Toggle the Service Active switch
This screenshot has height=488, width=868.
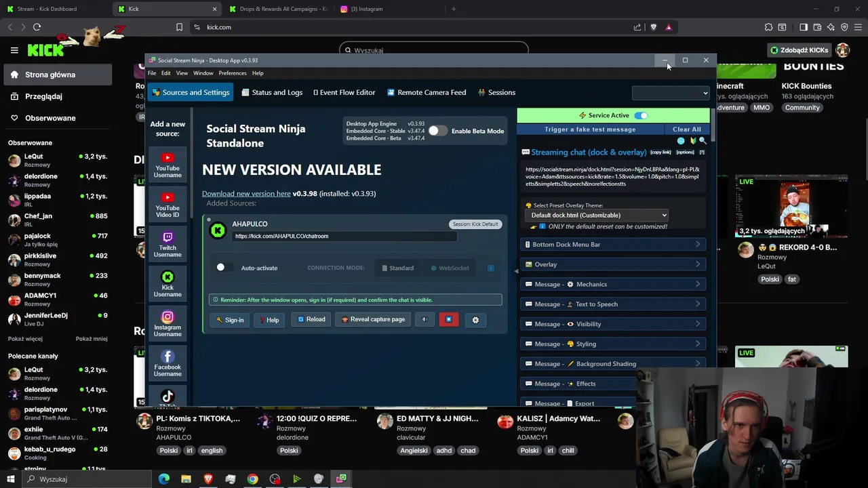pos(641,115)
